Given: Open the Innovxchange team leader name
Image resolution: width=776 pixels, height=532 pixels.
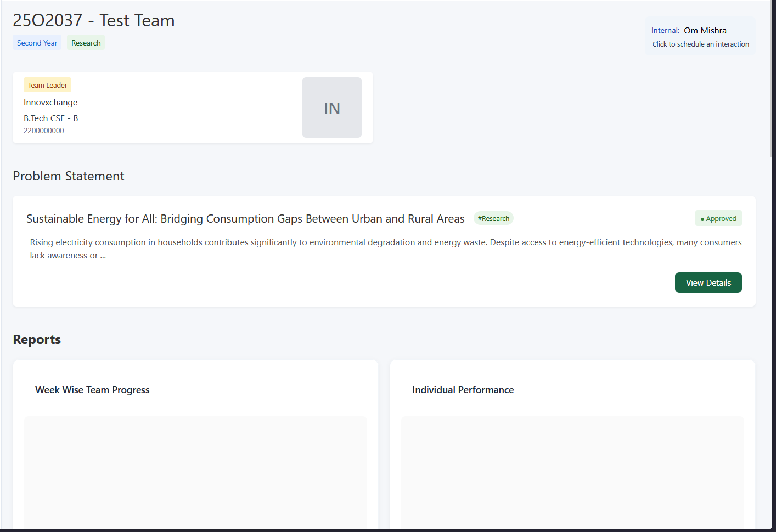Looking at the screenshot, I should (50, 103).
